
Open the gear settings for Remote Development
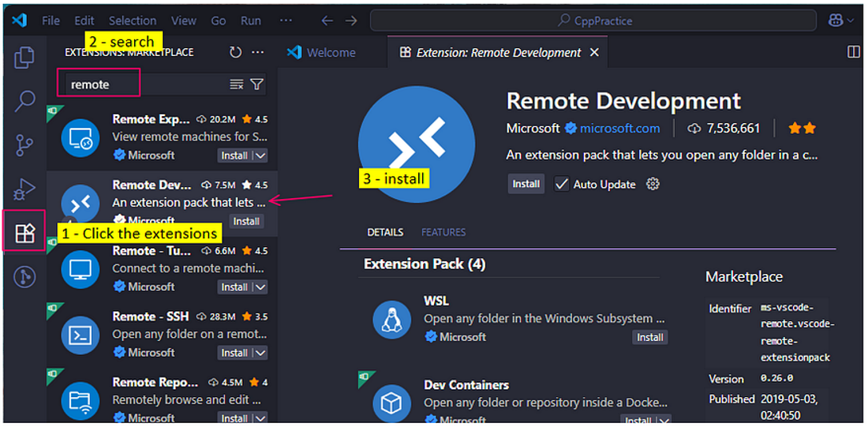[x=653, y=185]
